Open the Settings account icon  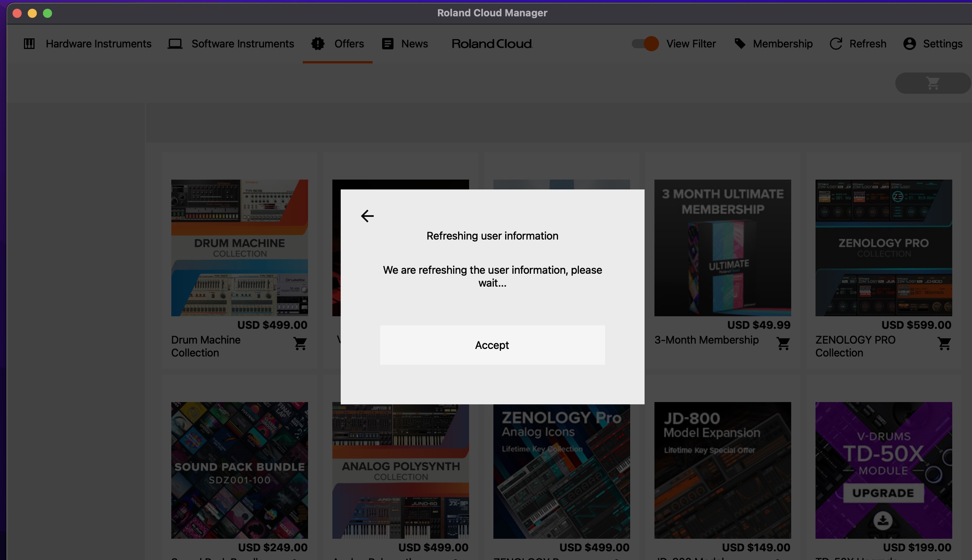click(x=909, y=44)
